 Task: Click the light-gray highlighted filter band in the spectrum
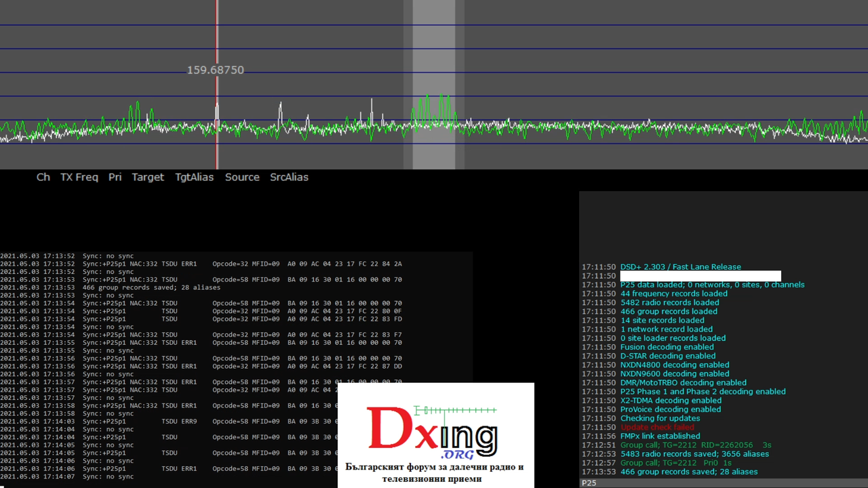(x=434, y=85)
